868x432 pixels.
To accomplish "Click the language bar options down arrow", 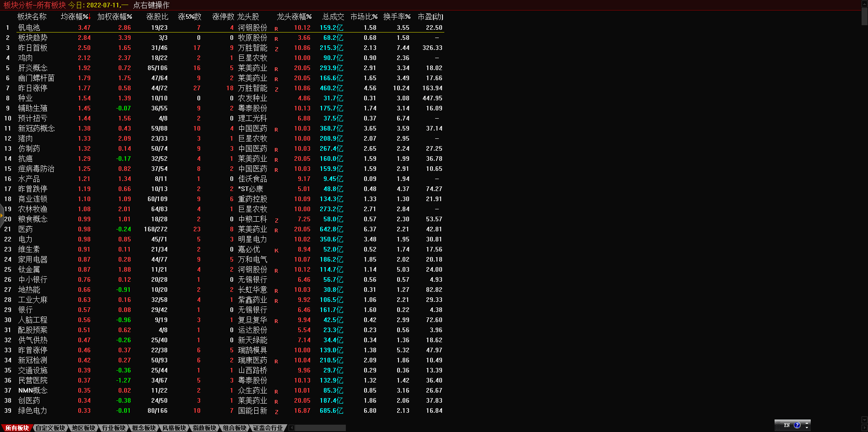I will (807, 427).
